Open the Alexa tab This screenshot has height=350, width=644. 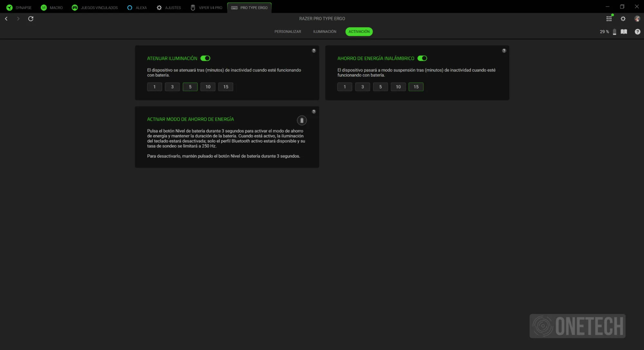(137, 7)
